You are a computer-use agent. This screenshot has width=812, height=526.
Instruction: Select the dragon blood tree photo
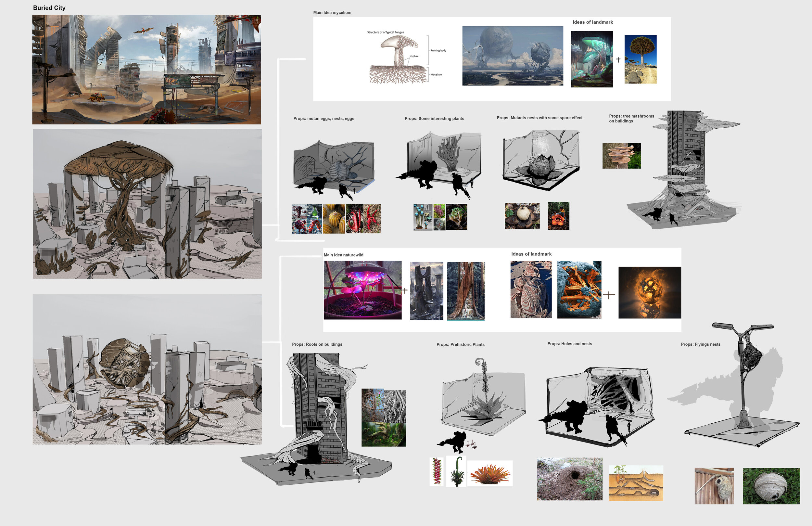[640, 59]
